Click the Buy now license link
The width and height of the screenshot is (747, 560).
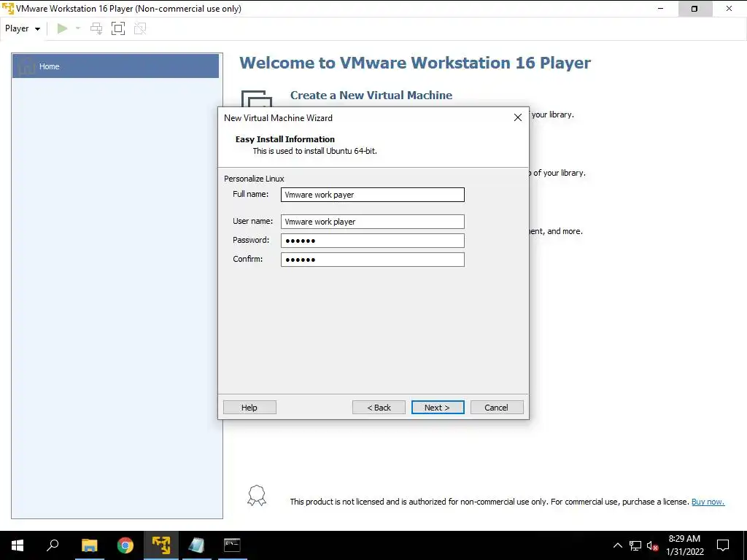tap(708, 502)
